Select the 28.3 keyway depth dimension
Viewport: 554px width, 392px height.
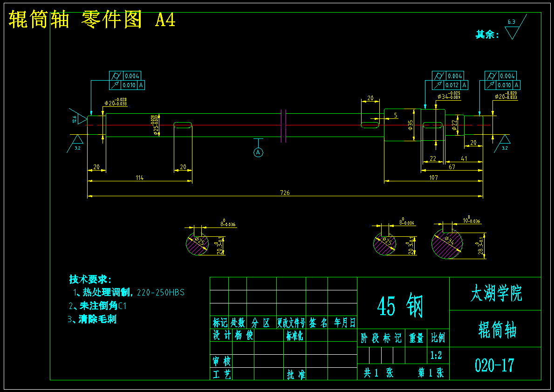click(x=480, y=246)
